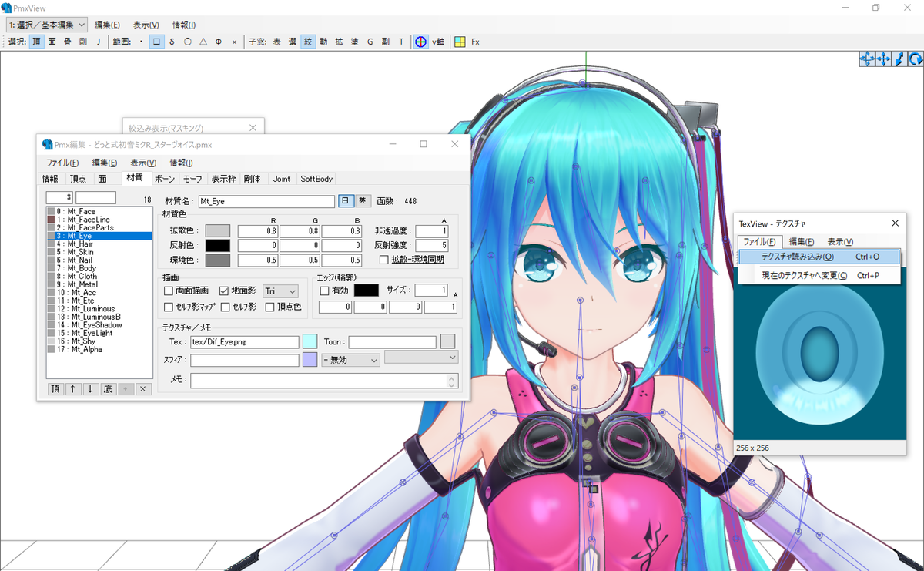This screenshot has height=571, width=924.
Task: Move selected material down with ↓ button
Action: [x=90, y=389]
